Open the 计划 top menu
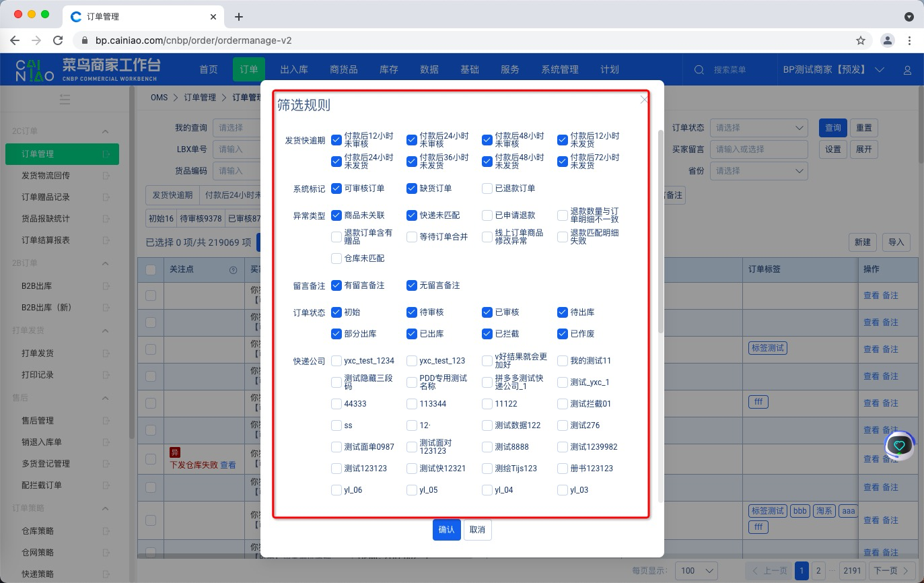 [610, 69]
